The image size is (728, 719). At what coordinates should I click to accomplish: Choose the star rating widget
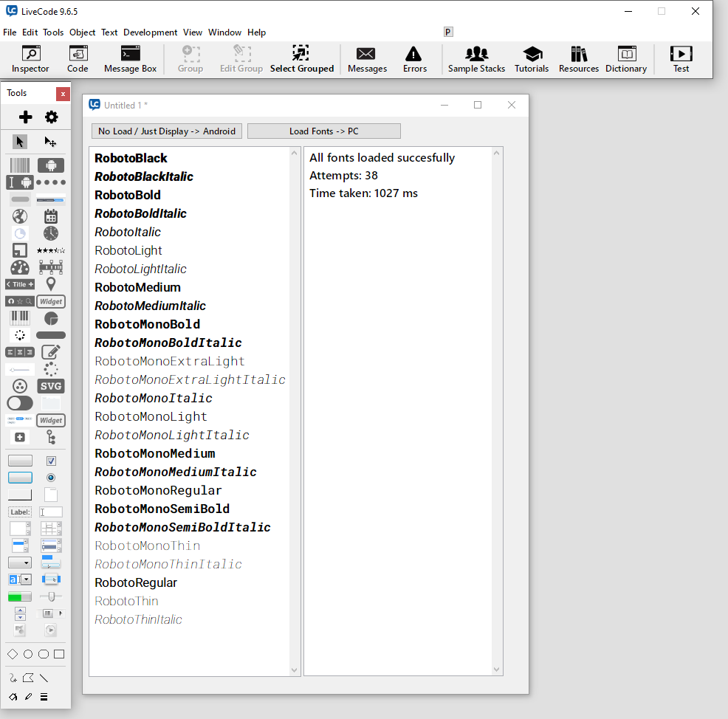point(51,251)
